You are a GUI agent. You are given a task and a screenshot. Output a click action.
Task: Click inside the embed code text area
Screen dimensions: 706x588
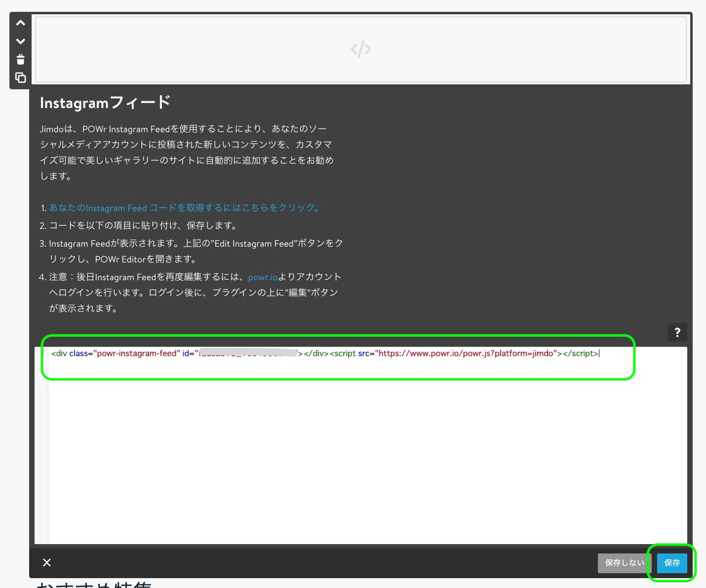coord(346,444)
